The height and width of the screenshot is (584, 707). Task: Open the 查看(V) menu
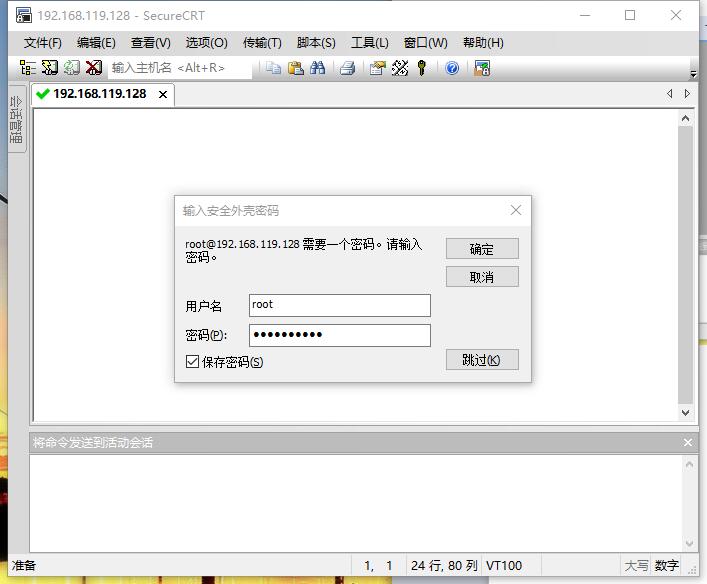pos(151,43)
